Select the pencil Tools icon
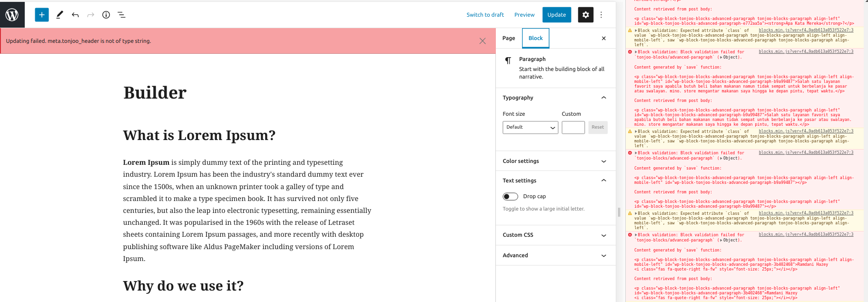868x302 pixels. (x=59, y=15)
